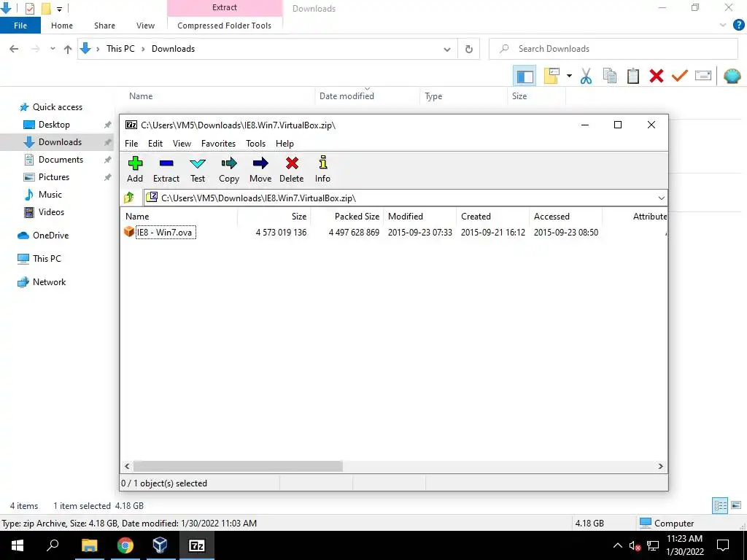Click the Explorer folder options icon
The height and width of the screenshot is (560, 747).
551,76
